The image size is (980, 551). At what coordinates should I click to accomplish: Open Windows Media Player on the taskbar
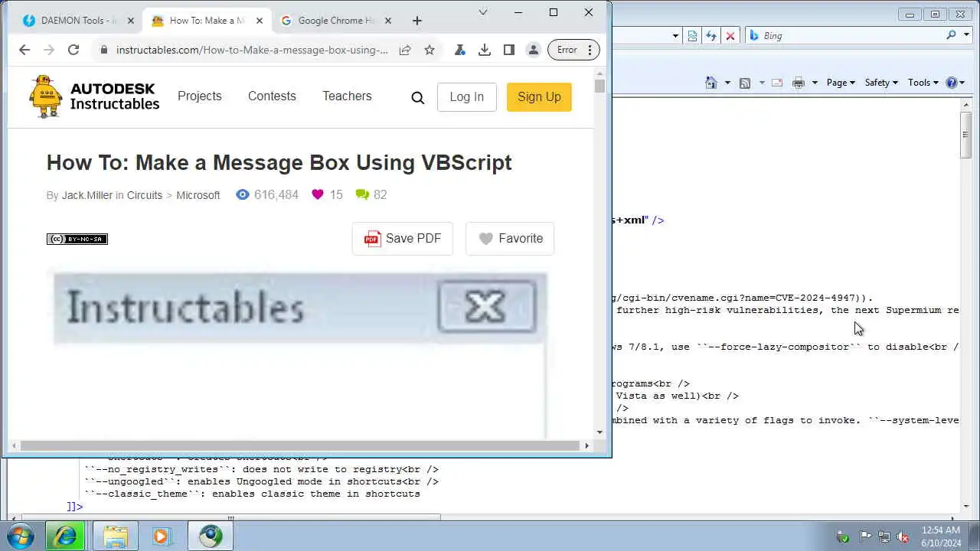click(x=162, y=536)
